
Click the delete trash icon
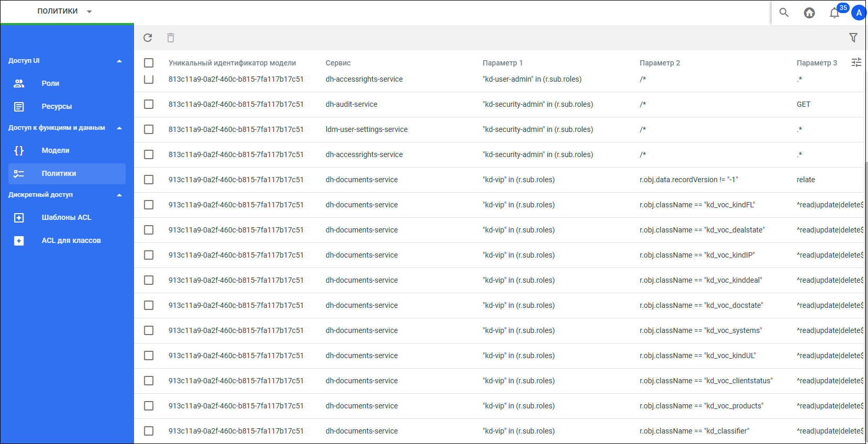point(171,38)
